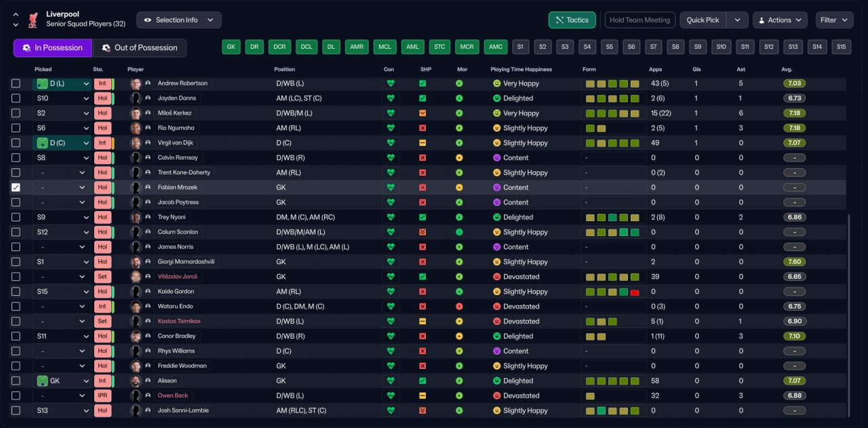Click the Delighted face icon in Alisson's row
868x428 pixels.
[x=496, y=381]
